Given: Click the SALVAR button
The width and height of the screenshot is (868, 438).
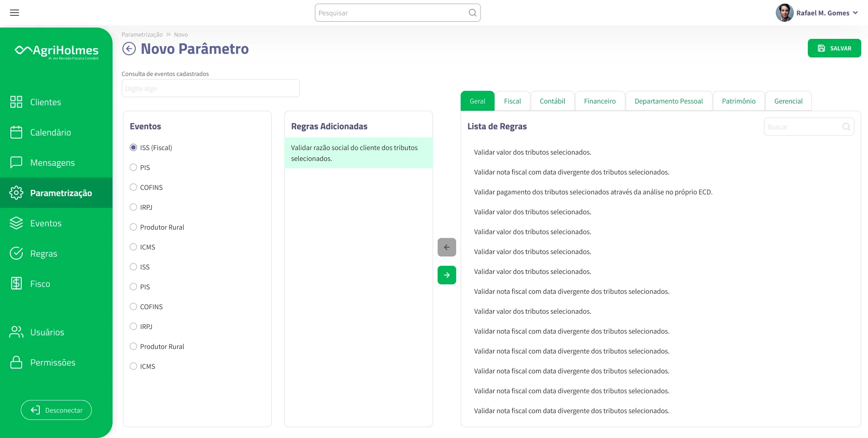Looking at the screenshot, I should [x=834, y=48].
